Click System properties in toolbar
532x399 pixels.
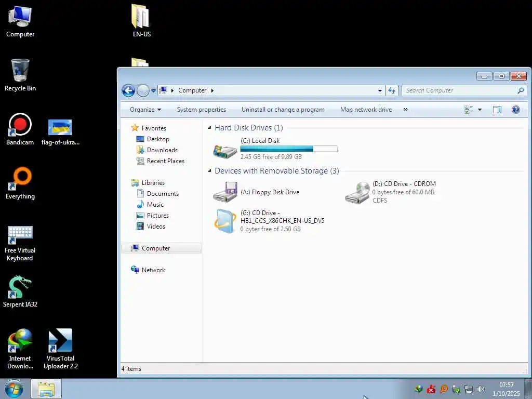tap(202, 110)
